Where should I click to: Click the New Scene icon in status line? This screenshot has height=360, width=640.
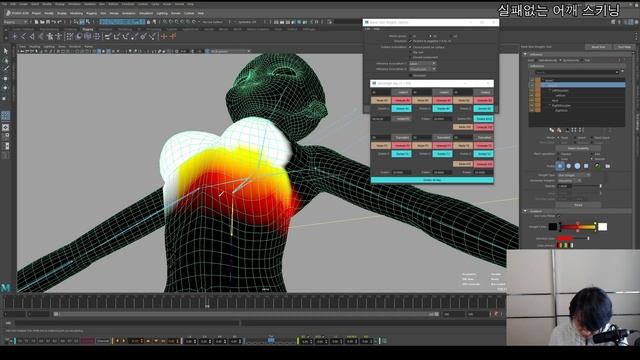pyautogui.click(x=36, y=22)
